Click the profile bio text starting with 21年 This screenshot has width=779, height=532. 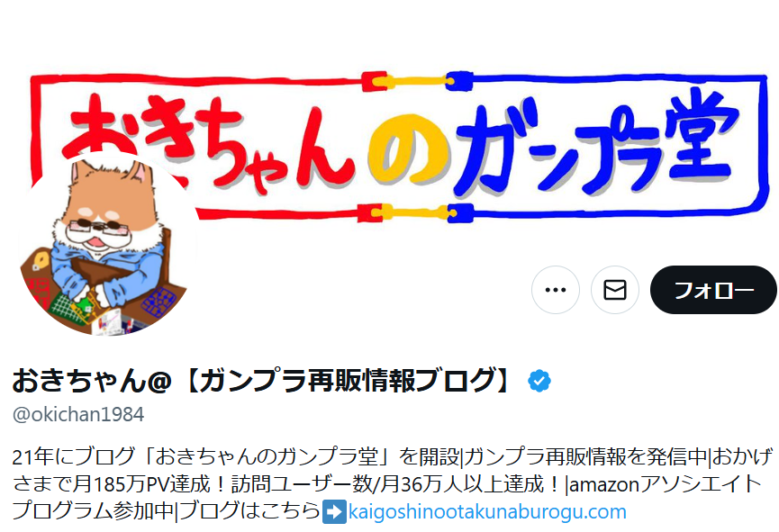coord(393,483)
